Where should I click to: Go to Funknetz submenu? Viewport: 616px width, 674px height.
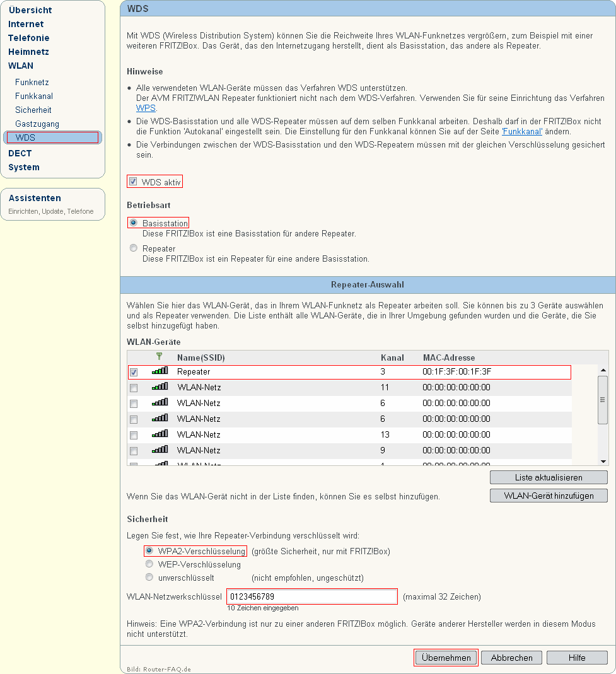(32, 82)
